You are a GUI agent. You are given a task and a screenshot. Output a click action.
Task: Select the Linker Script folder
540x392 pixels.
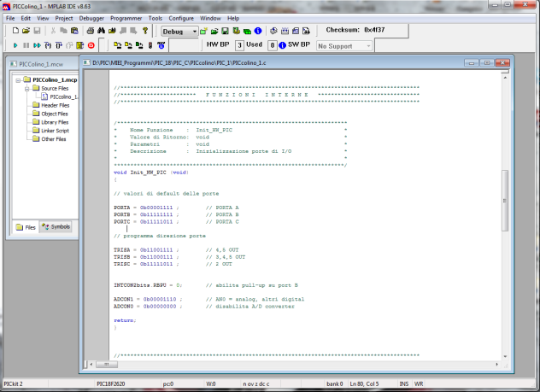54,130
